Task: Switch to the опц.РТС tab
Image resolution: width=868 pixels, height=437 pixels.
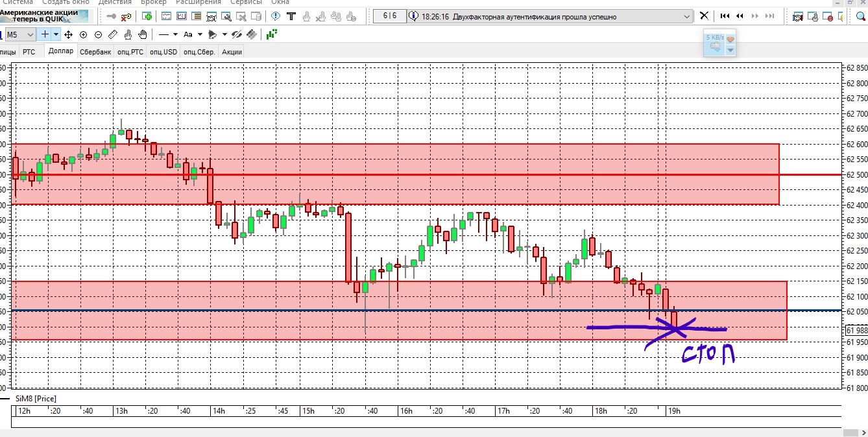Action: click(x=130, y=52)
